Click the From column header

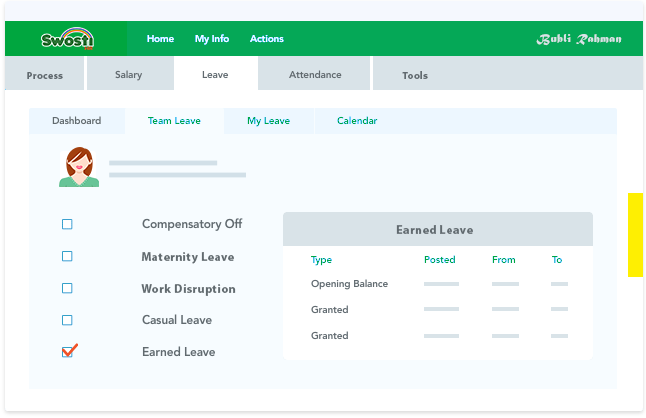[x=503, y=260]
